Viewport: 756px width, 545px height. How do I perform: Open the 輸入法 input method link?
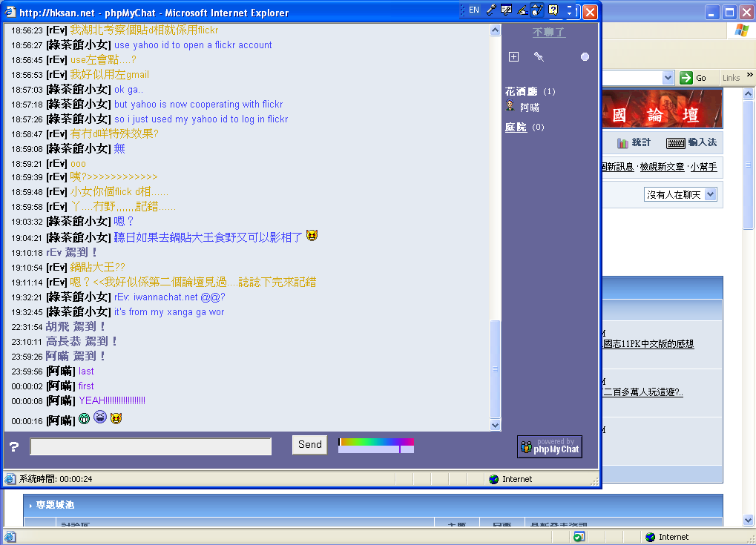pos(703,142)
